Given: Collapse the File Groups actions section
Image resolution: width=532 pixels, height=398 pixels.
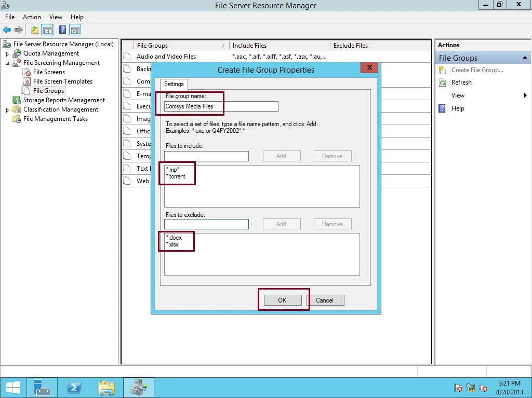Looking at the screenshot, I should pos(525,58).
